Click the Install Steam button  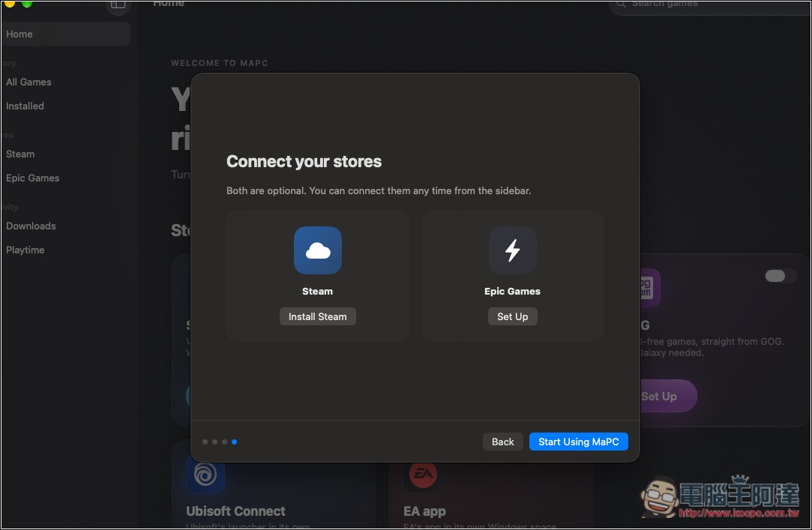(317, 316)
